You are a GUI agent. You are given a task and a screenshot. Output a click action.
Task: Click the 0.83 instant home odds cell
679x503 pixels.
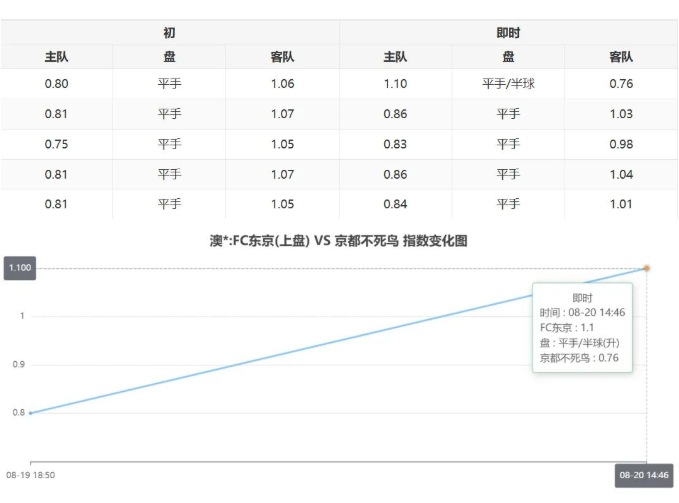(395, 144)
